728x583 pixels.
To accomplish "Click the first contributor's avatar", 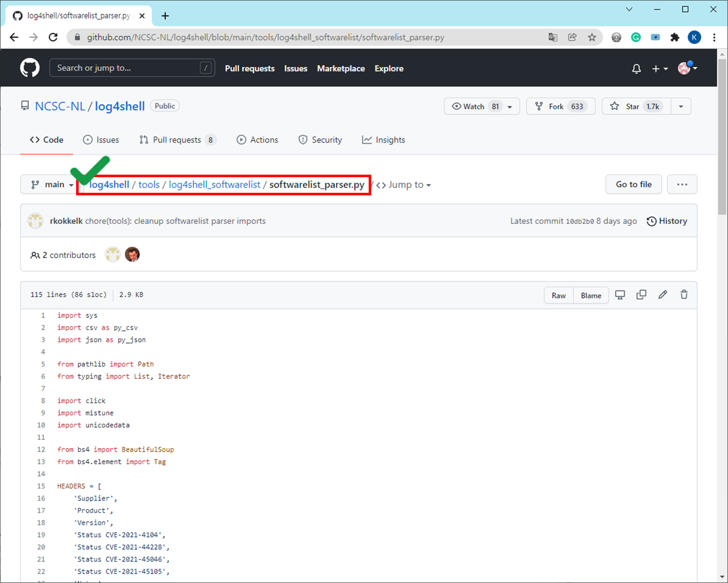I will [x=113, y=254].
